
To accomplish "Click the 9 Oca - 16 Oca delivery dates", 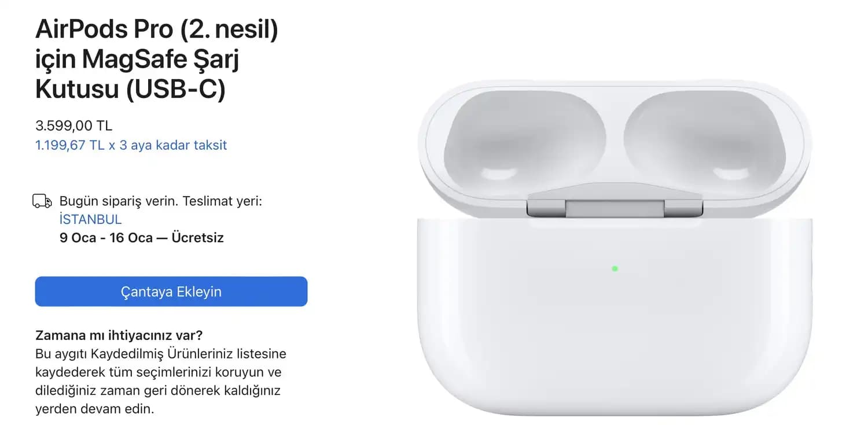I will pyautogui.click(x=106, y=238).
